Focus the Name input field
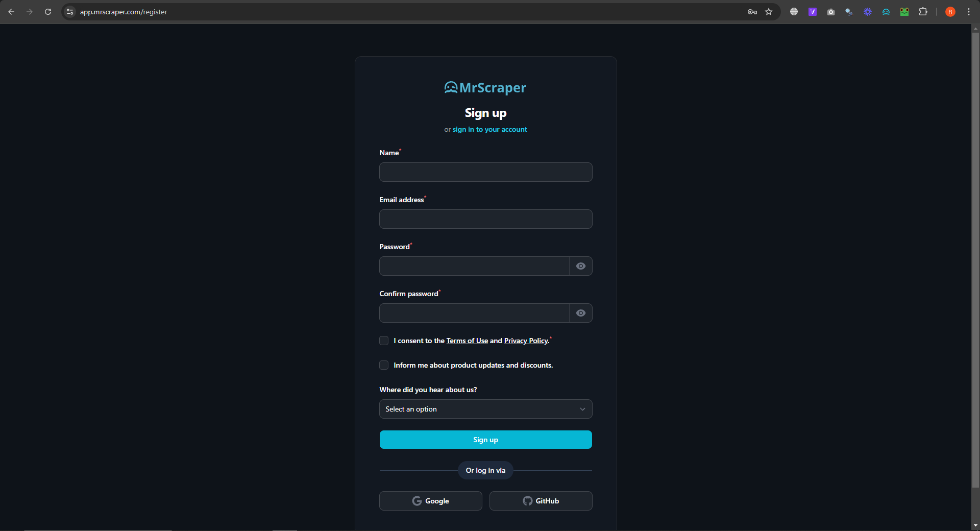 tap(486, 172)
